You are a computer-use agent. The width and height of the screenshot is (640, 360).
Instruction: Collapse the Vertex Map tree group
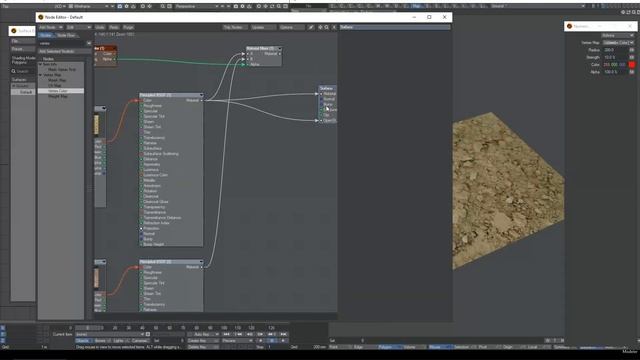coord(40,75)
